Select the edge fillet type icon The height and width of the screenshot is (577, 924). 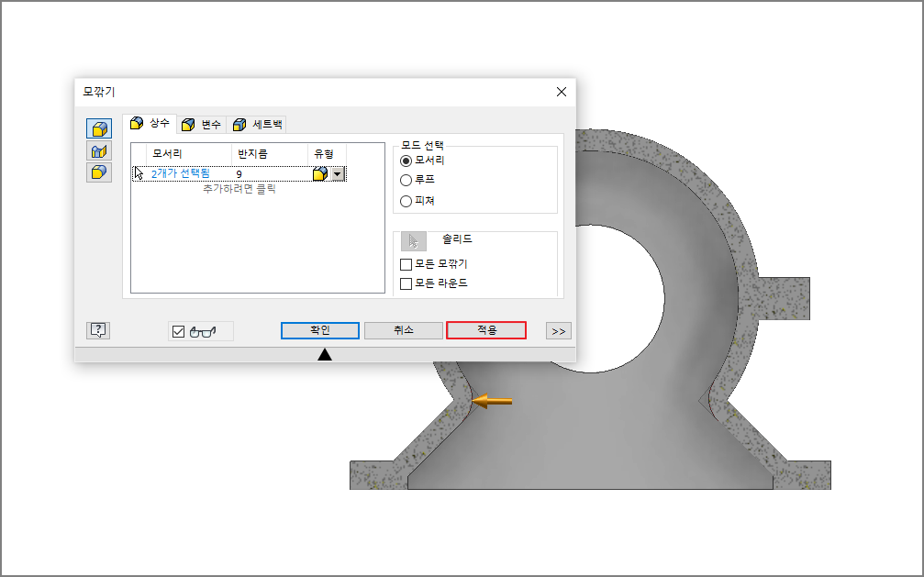pyautogui.click(x=99, y=128)
